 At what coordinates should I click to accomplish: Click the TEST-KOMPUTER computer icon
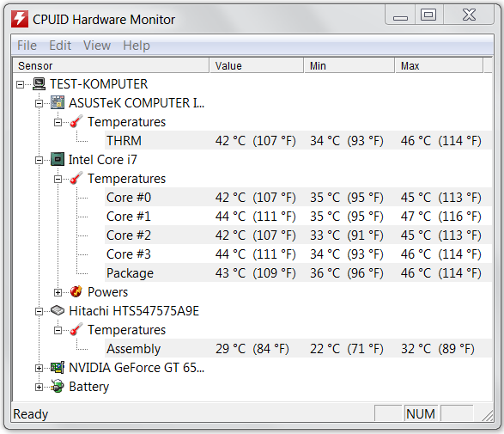(x=39, y=84)
